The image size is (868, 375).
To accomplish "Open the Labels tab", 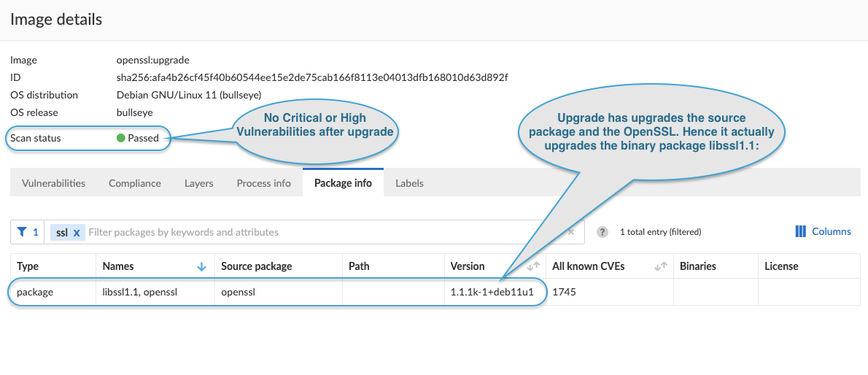I will click(409, 183).
